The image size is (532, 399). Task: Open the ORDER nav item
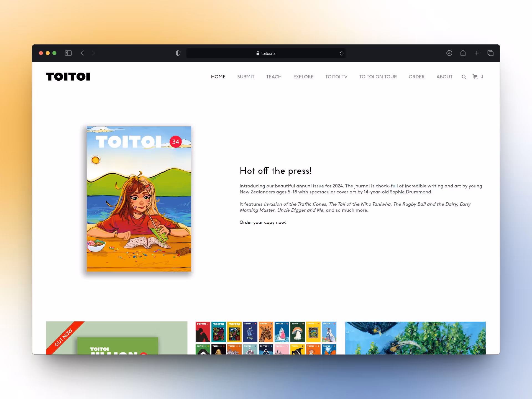click(x=416, y=77)
